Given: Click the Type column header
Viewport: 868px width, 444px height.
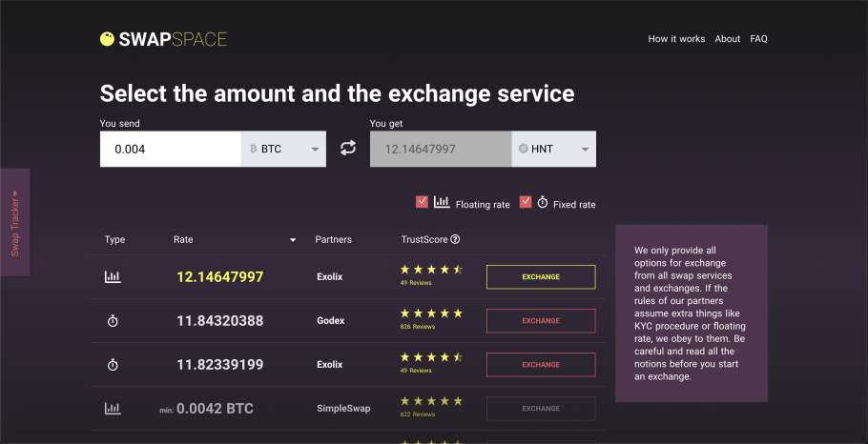Looking at the screenshot, I should pyautogui.click(x=114, y=239).
